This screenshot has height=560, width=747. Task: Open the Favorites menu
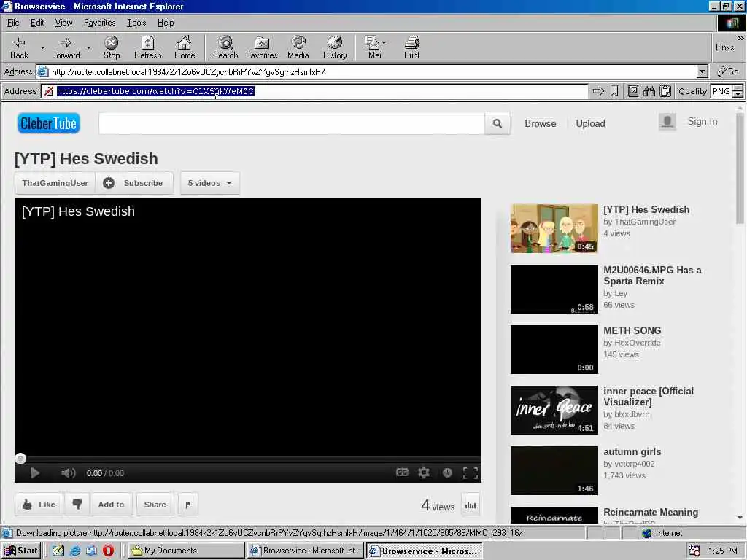tap(99, 23)
